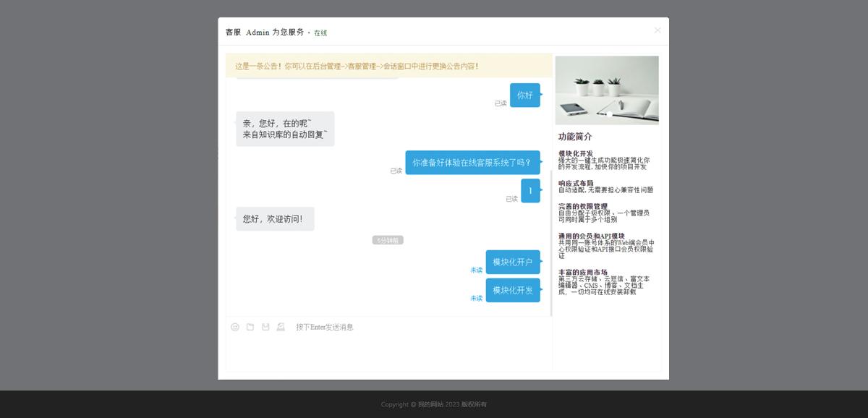Select the 功能简介 heading in right sidebar
This screenshot has height=418, width=868.
click(576, 136)
